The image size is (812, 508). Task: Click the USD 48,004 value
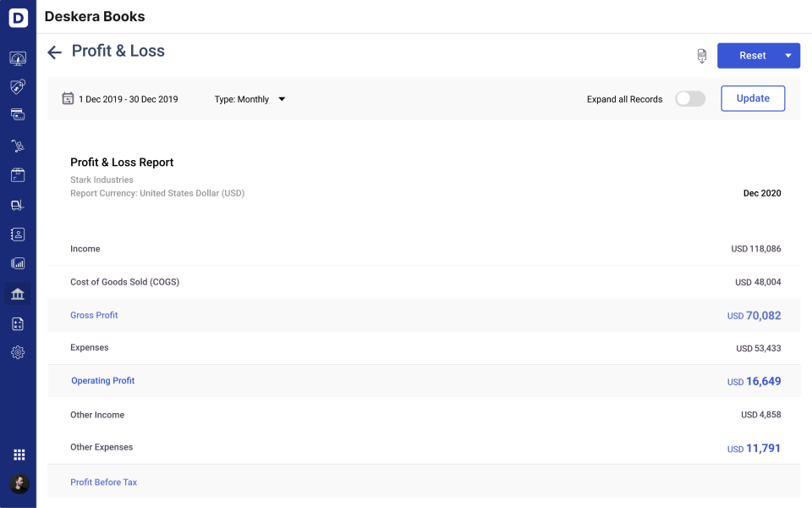[x=758, y=282]
